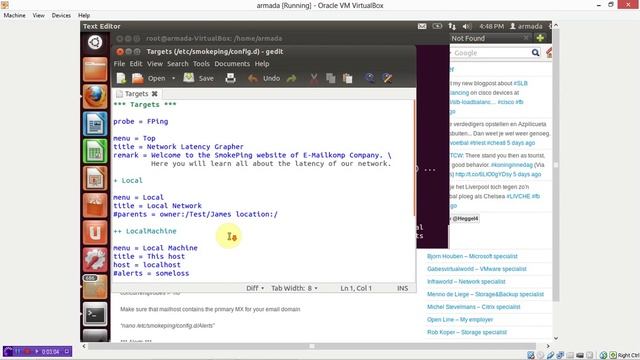Open the mail indicator in top panel

pyautogui.click(x=422, y=26)
